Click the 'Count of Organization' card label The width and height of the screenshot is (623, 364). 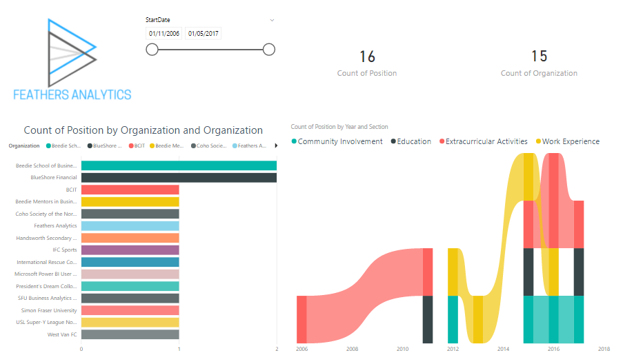click(539, 74)
